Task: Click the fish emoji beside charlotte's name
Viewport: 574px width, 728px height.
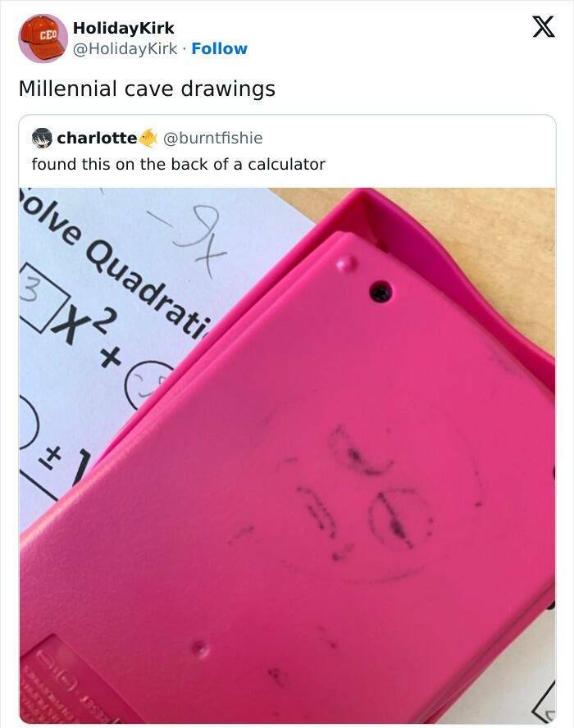Action: (148, 138)
